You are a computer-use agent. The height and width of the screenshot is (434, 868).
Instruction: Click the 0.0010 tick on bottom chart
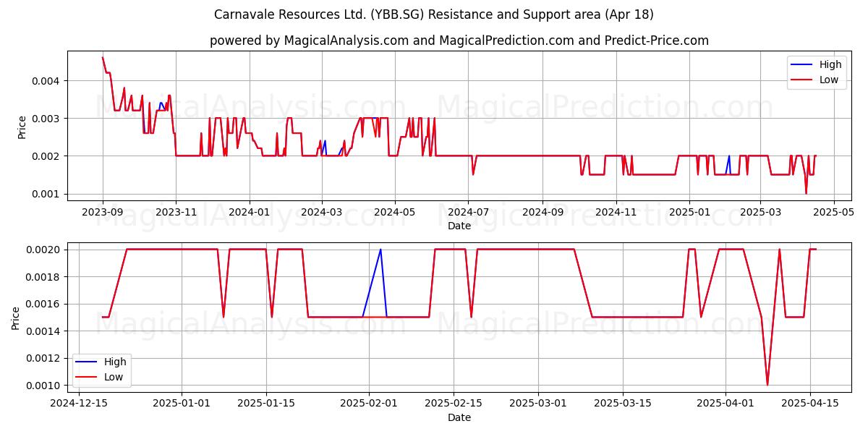click(x=43, y=386)
